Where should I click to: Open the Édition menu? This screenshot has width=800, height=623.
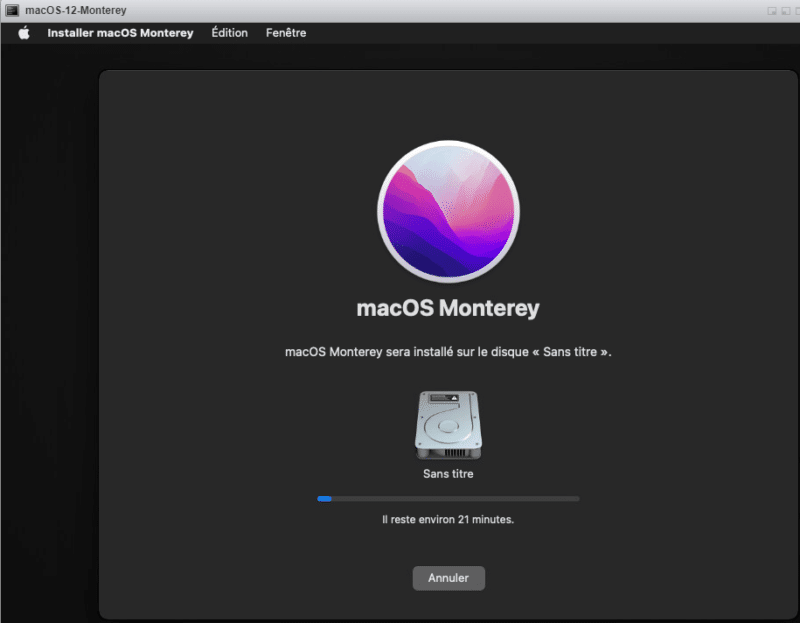[x=229, y=32]
